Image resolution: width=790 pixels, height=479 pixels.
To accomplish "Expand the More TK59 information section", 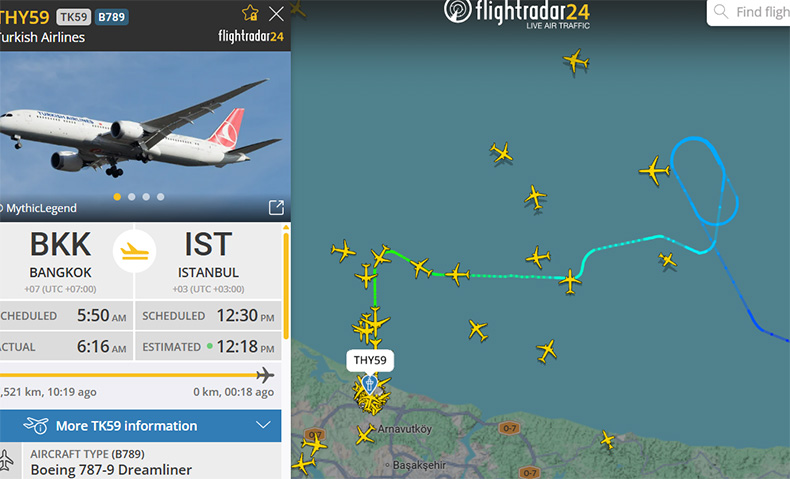I will point(141,426).
